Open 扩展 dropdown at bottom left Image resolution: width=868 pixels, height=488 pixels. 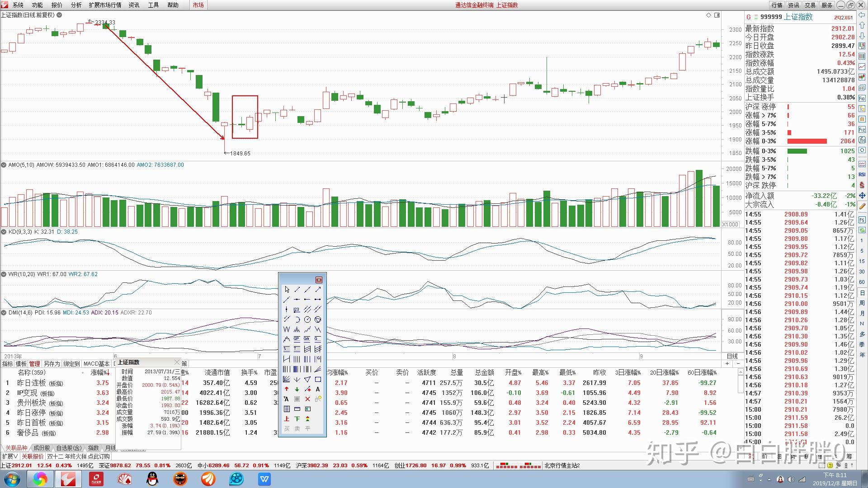[10, 456]
